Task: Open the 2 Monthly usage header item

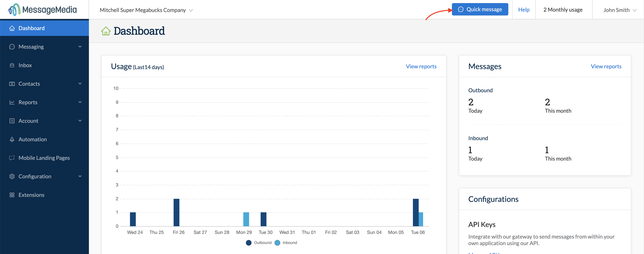Action: [563, 10]
